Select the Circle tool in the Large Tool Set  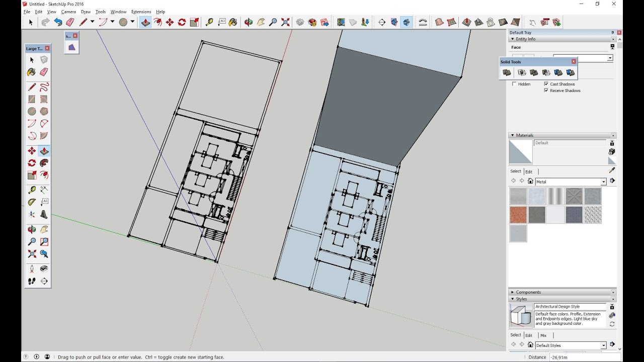pos(32,111)
